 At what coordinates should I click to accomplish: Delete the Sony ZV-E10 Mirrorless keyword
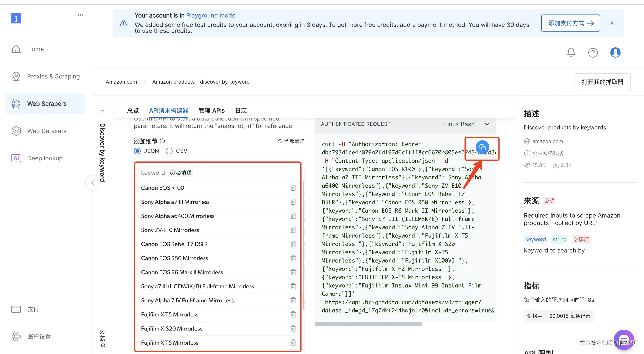[x=293, y=230]
